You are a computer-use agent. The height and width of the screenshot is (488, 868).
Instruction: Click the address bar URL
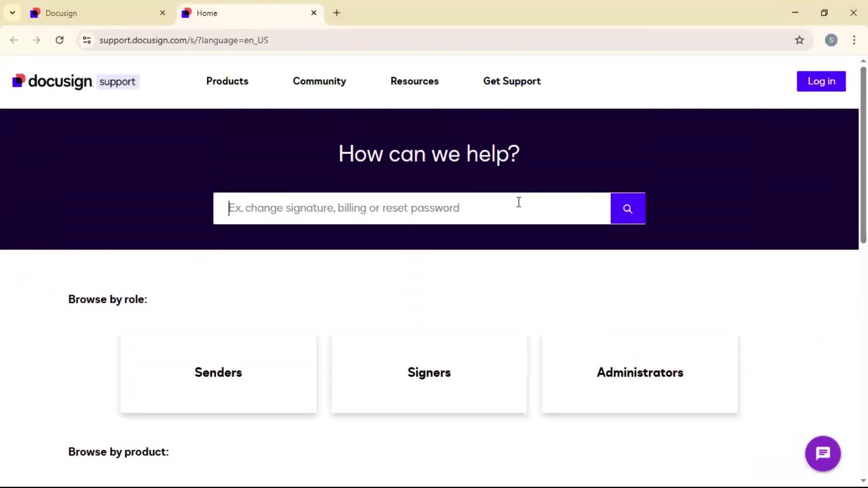[x=184, y=40]
